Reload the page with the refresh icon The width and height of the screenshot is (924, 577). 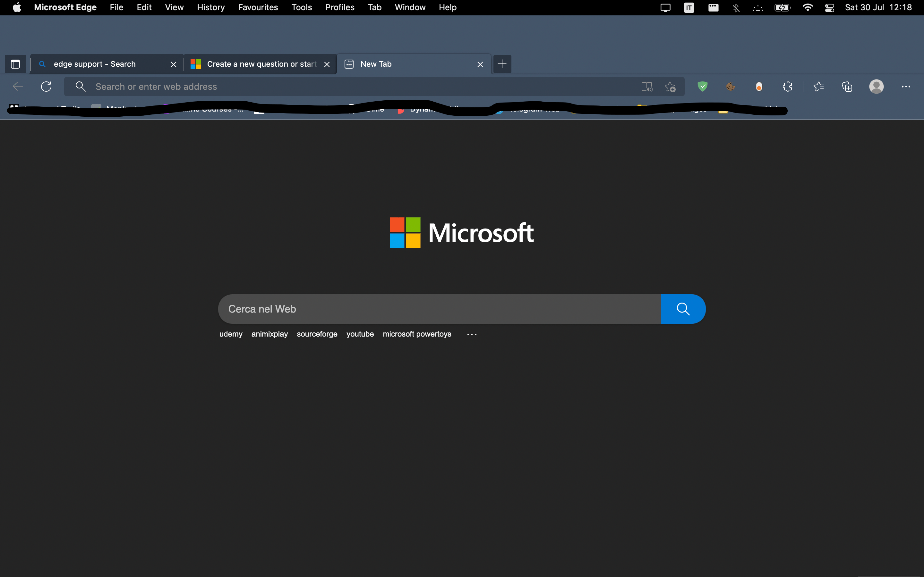coord(46,87)
